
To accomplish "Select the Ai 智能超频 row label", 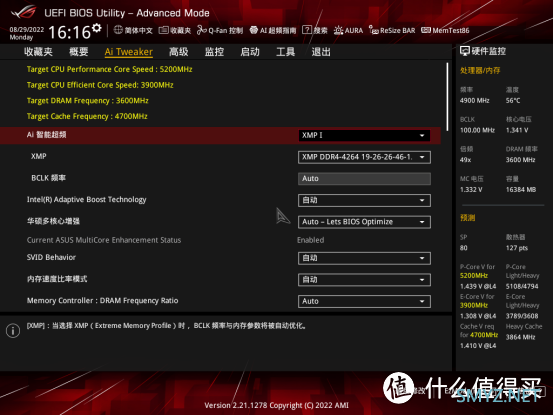I will pyautogui.click(x=47, y=135).
